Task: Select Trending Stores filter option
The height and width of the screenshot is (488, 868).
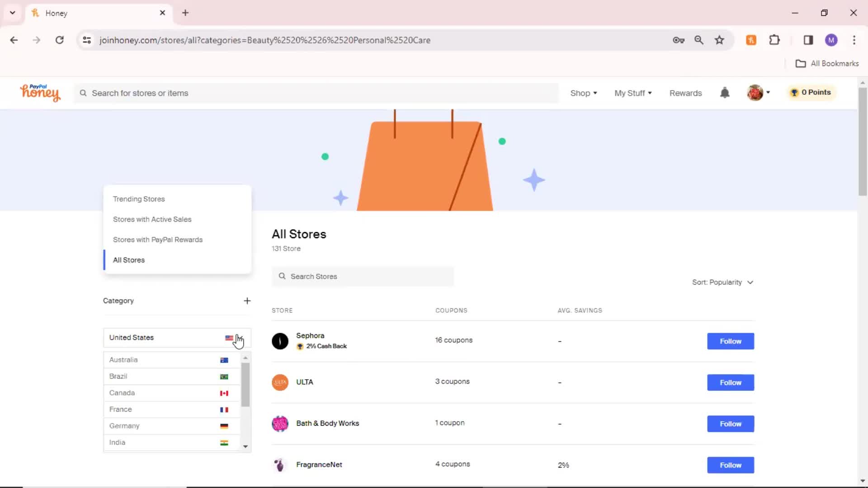Action: click(138, 198)
